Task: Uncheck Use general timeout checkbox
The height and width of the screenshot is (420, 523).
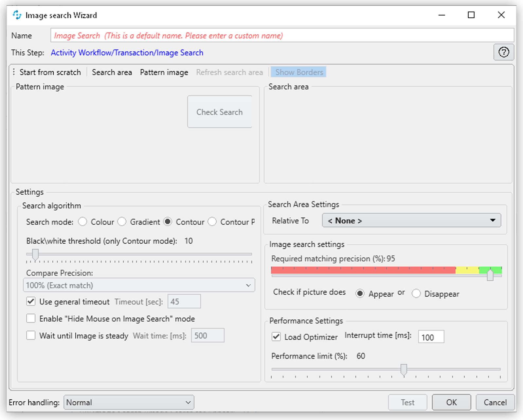Action: pyautogui.click(x=31, y=302)
